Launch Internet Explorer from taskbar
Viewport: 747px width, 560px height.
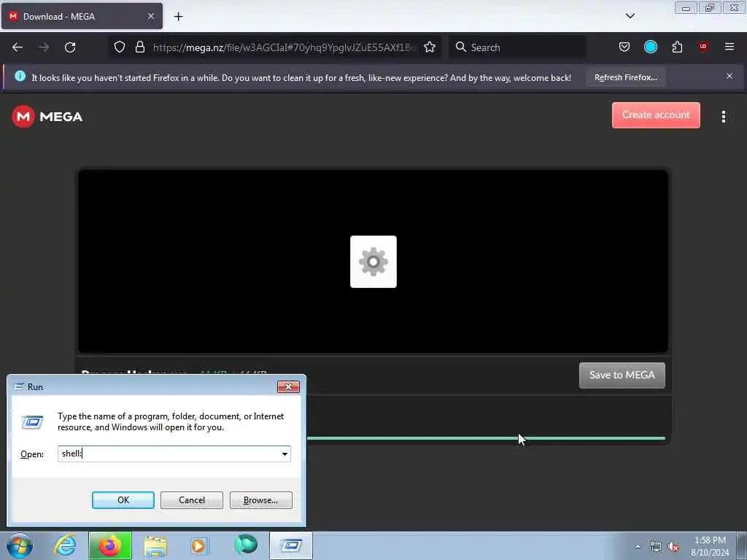click(65, 545)
